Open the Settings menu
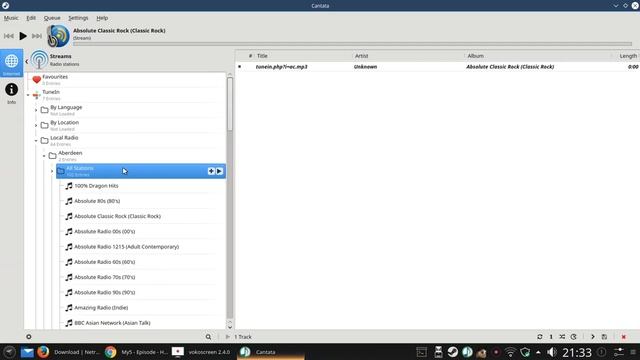This screenshot has width=640, height=360. [78, 18]
